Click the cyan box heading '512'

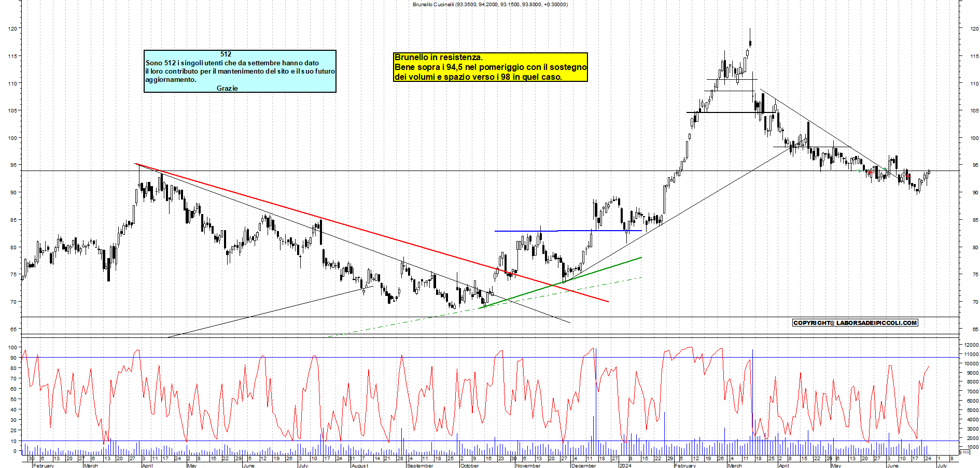tap(226, 54)
